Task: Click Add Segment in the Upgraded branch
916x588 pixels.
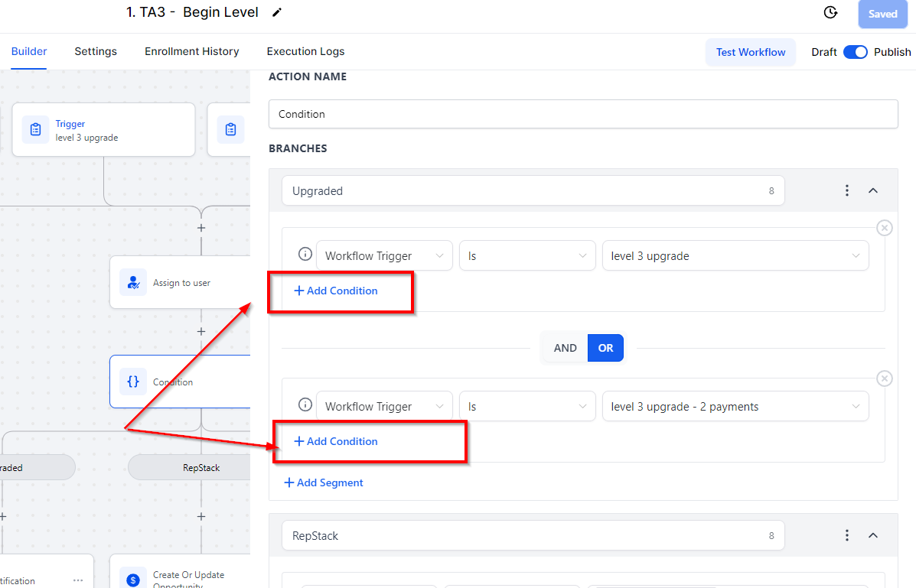Action: (324, 483)
